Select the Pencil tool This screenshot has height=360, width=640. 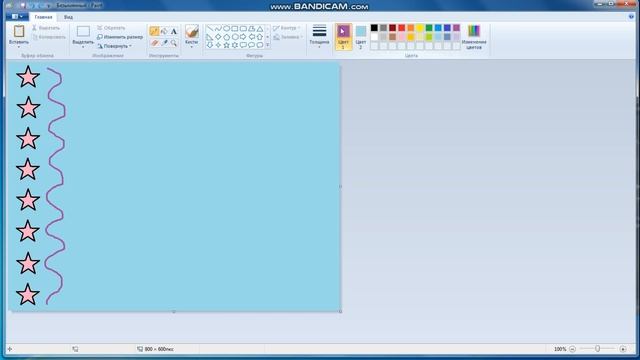coord(154,31)
